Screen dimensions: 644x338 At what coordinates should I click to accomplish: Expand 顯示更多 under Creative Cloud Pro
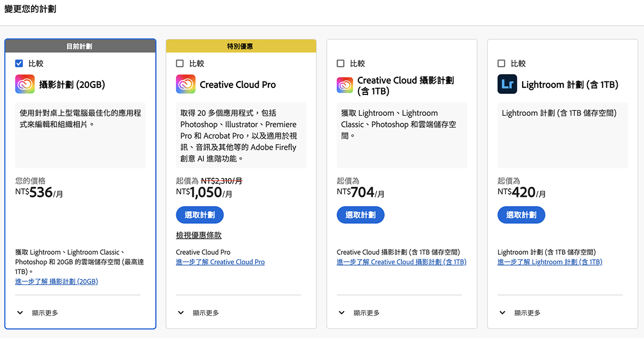point(199,313)
